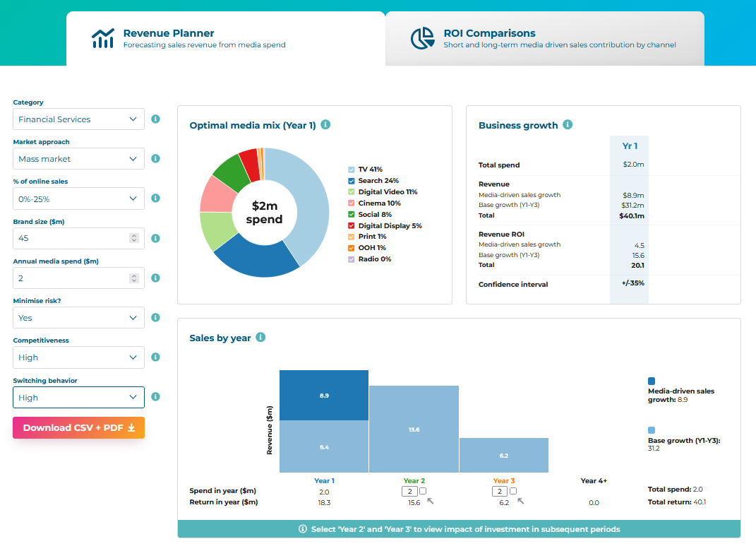
Task: Click the 6.2 bar for Year 3
Action: point(504,455)
